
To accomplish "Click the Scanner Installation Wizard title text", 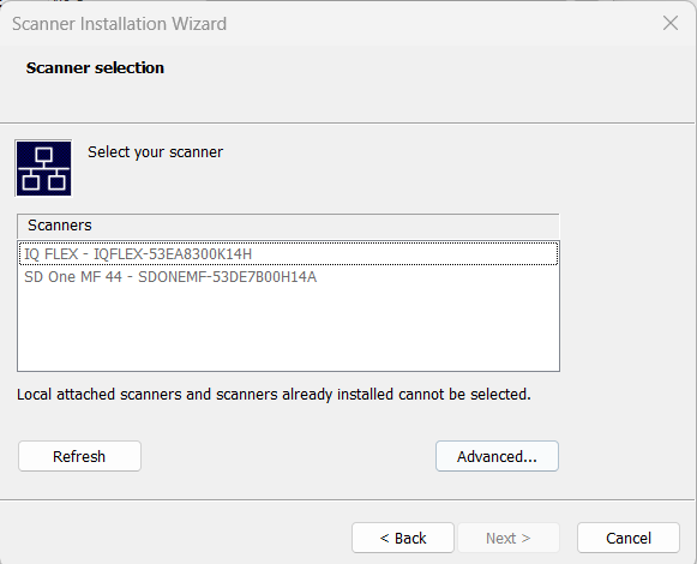I will point(119,23).
